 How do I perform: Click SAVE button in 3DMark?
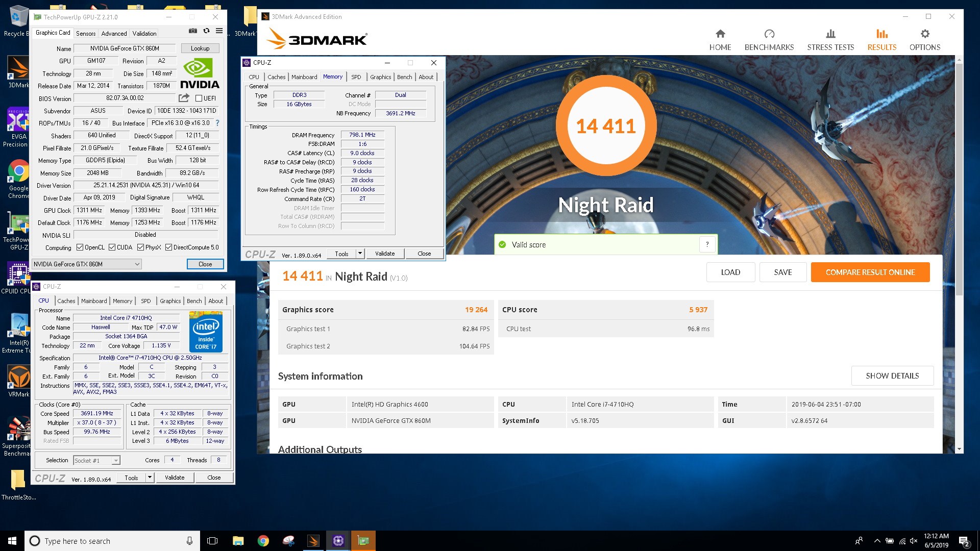point(783,272)
